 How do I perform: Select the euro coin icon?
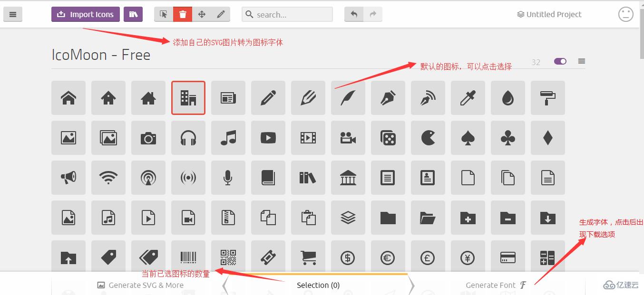point(388,257)
